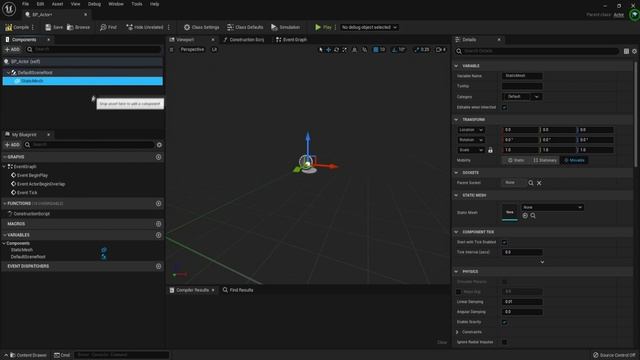Toggle Enable Gravity checkbox
The height and width of the screenshot is (360, 640).
tap(504, 322)
